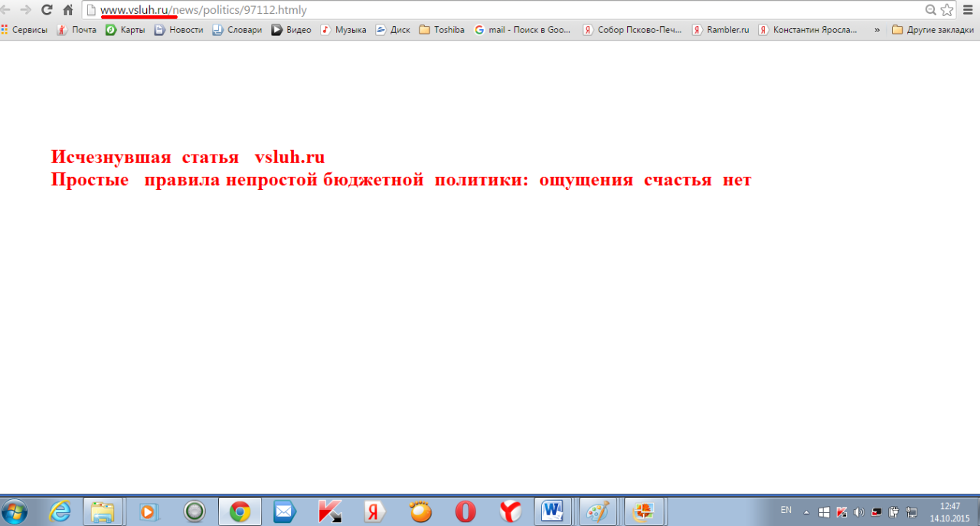Image resolution: width=980 pixels, height=526 pixels.
Task: Bookmark this page with the star
Action: (947, 10)
